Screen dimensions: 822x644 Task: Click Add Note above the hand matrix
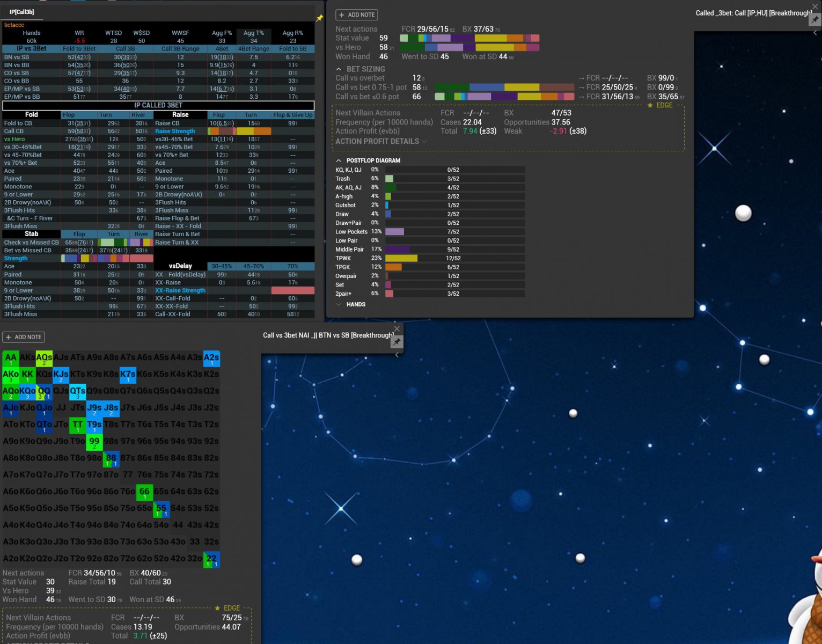pos(24,337)
